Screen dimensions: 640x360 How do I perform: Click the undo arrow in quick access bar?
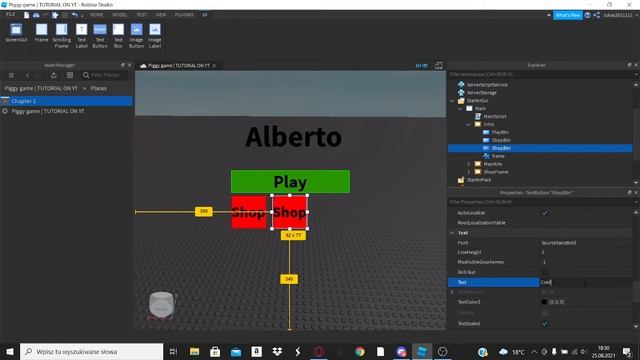point(74,15)
